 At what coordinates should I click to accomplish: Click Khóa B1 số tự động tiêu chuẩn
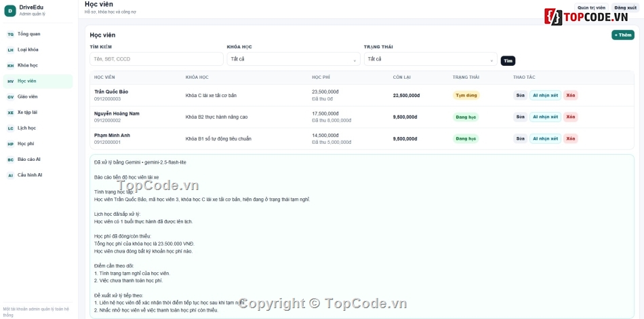point(218,139)
